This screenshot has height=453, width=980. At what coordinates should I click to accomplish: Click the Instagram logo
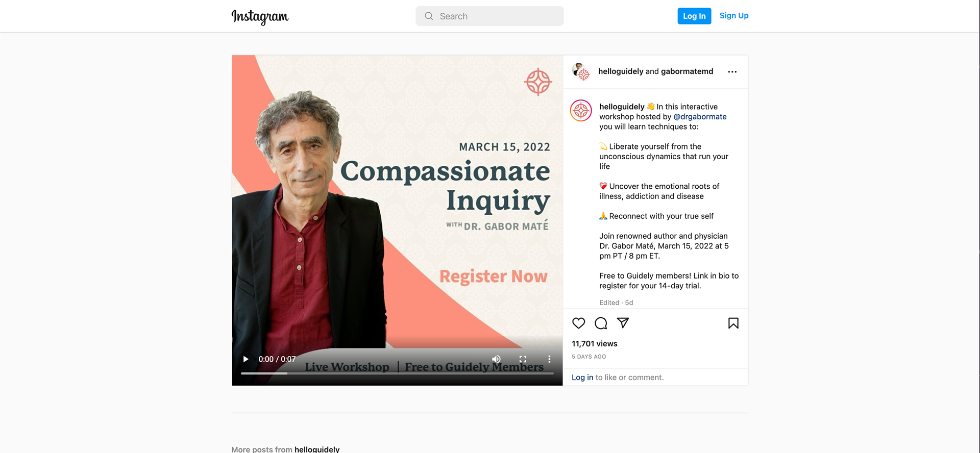(260, 16)
